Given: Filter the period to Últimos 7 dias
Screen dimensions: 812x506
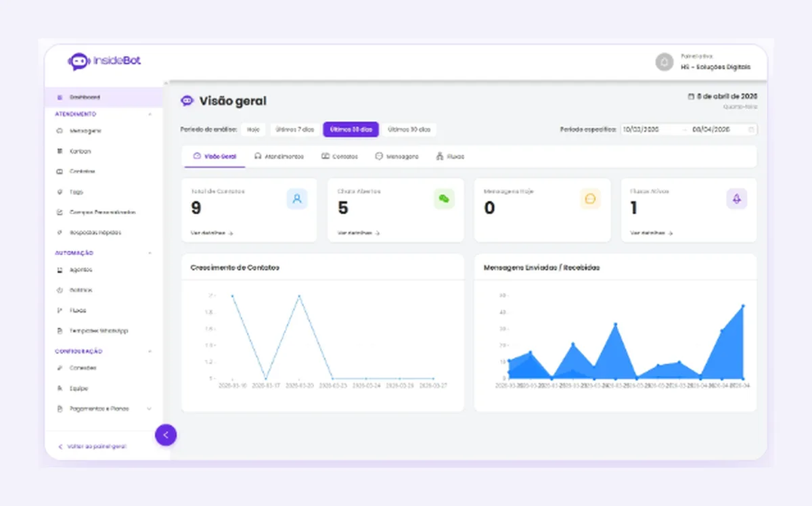Looking at the screenshot, I should 294,129.
